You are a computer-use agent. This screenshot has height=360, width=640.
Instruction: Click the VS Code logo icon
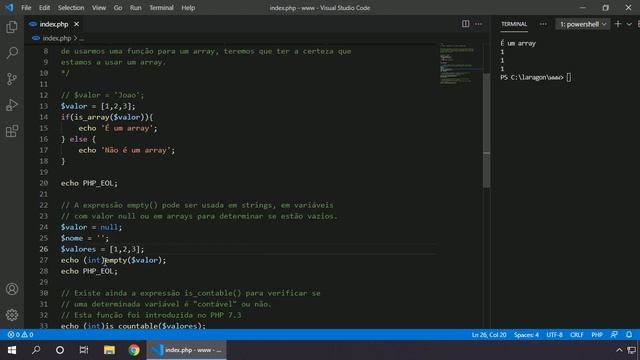click(x=9, y=7)
